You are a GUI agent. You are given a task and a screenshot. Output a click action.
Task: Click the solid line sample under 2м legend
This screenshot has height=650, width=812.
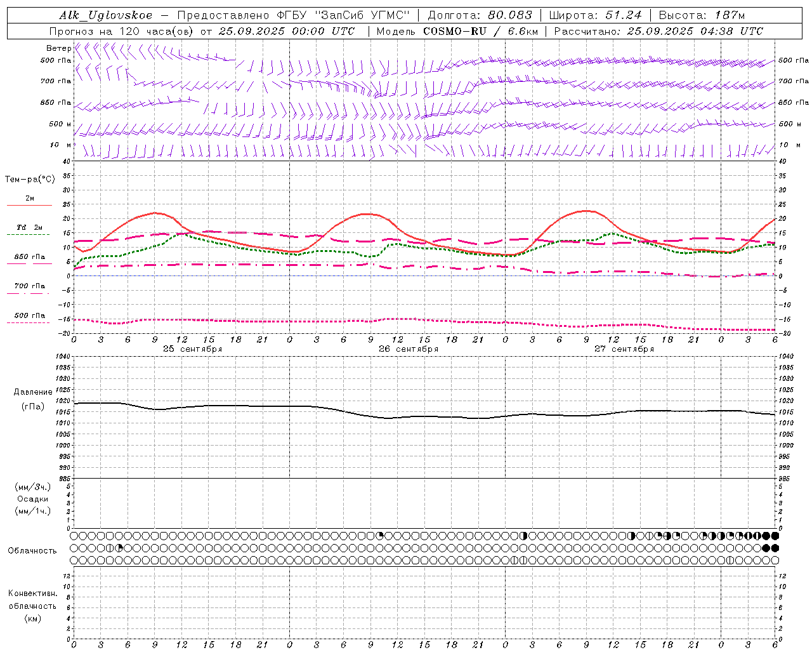29,205
